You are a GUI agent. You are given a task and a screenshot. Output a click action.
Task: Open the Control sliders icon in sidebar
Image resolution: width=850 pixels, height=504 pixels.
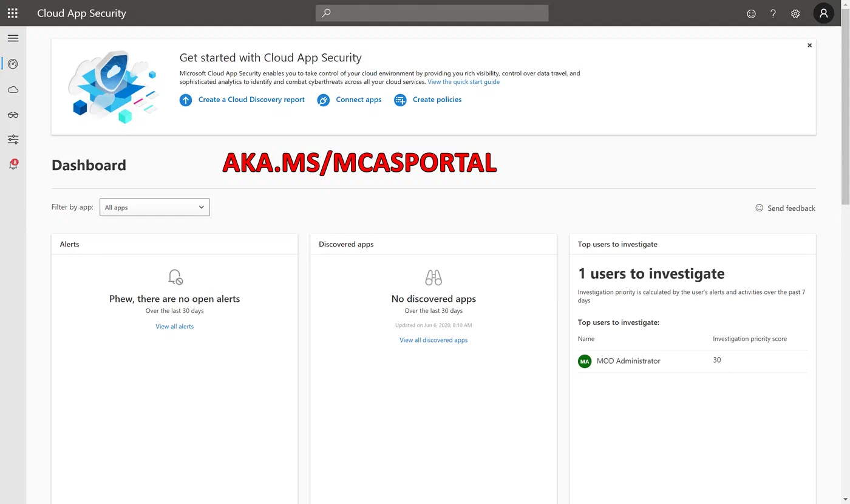tap(13, 140)
